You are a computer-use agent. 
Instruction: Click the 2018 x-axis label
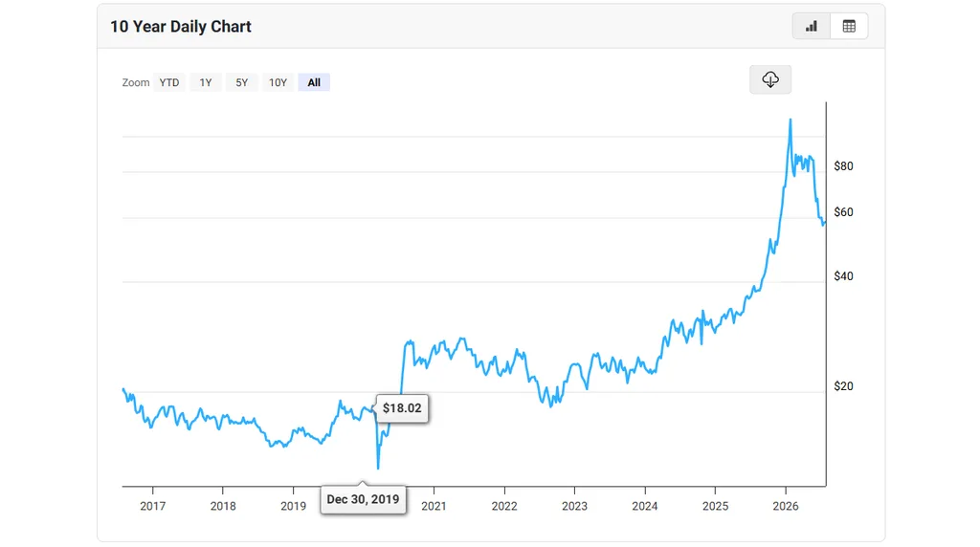[223, 506]
